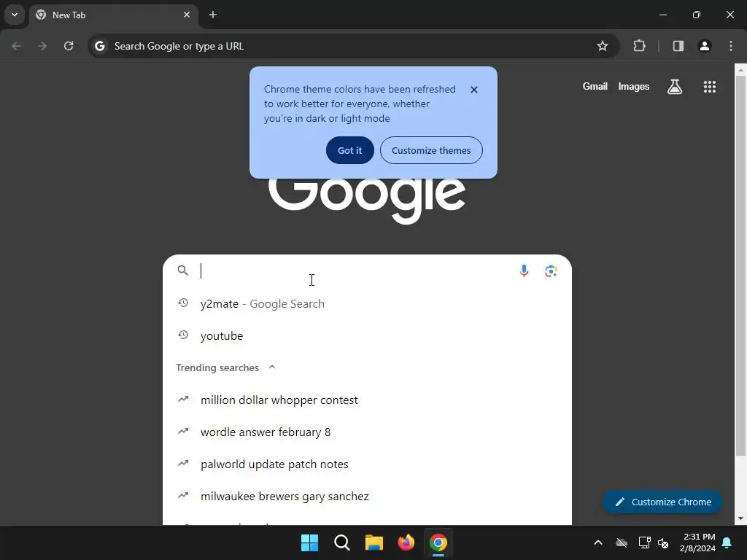Image resolution: width=747 pixels, height=560 pixels.
Task: Click history icon next to youtube
Action: pyautogui.click(x=183, y=335)
